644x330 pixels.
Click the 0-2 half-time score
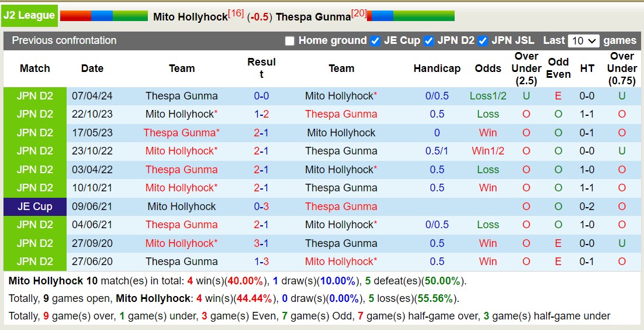pyautogui.click(x=587, y=207)
